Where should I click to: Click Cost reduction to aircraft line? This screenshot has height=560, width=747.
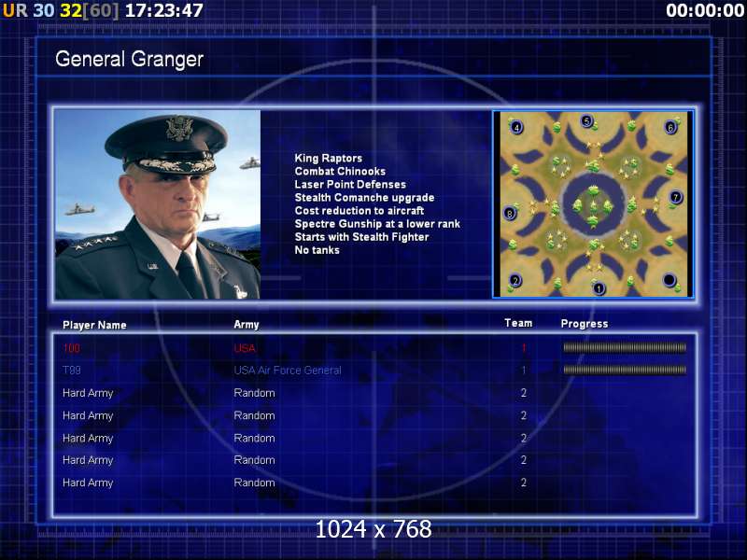359,211
